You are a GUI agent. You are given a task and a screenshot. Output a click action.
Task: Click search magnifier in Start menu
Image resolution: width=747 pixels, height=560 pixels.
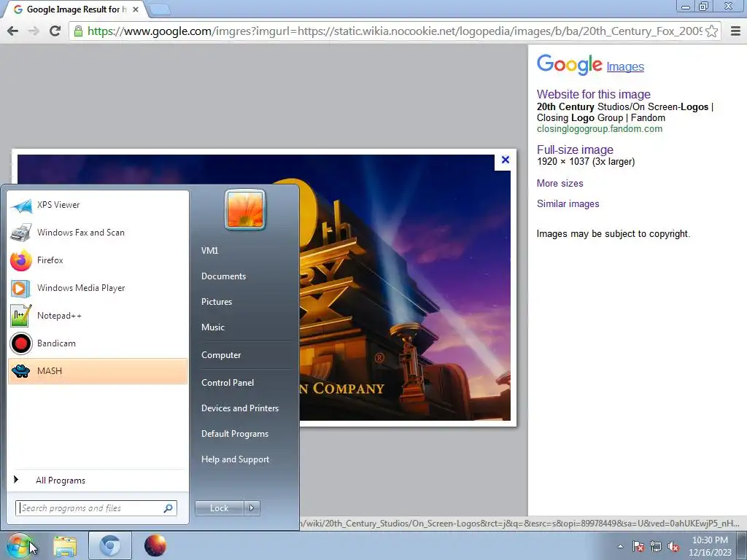[x=168, y=508]
